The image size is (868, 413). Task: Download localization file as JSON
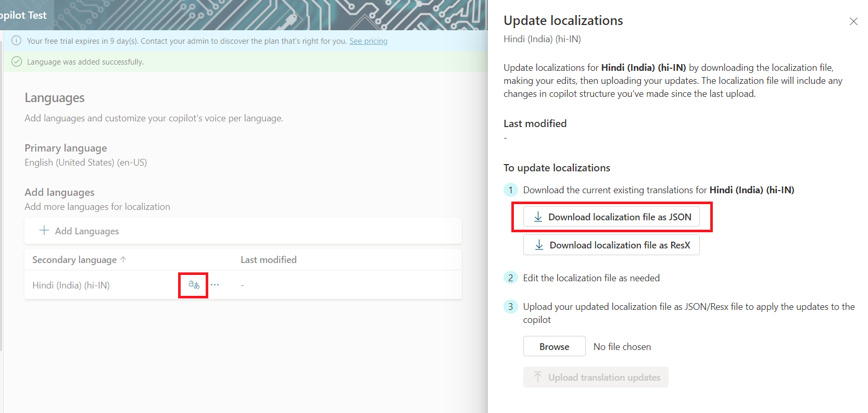(611, 217)
